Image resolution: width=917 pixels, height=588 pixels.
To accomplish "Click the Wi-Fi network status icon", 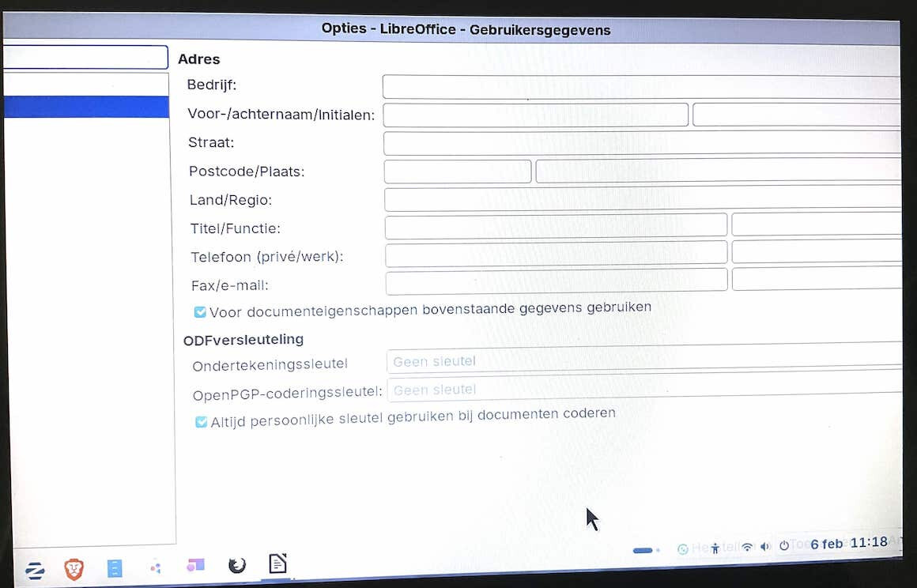I will click(x=747, y=547).
